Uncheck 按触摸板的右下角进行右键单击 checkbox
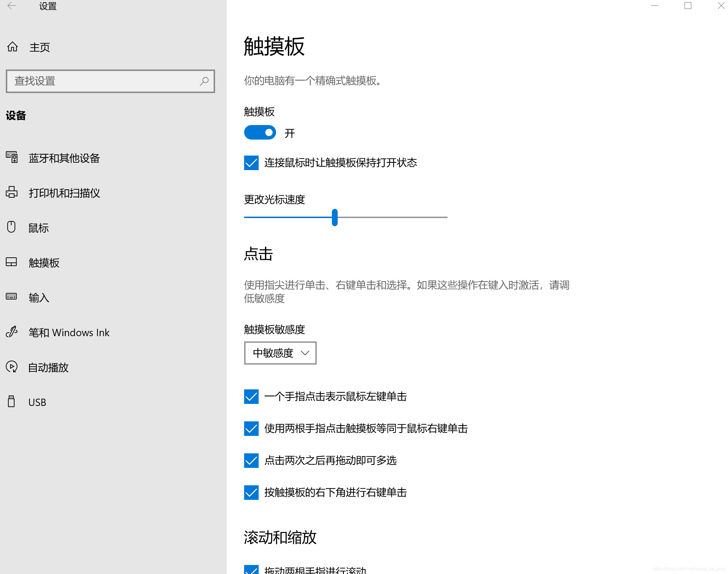 [251, 492]
